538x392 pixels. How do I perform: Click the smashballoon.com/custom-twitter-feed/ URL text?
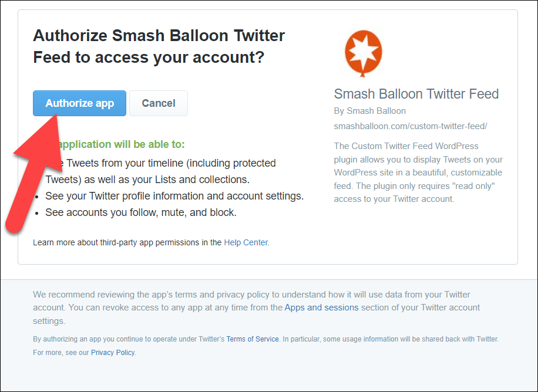tap(411, 126)
